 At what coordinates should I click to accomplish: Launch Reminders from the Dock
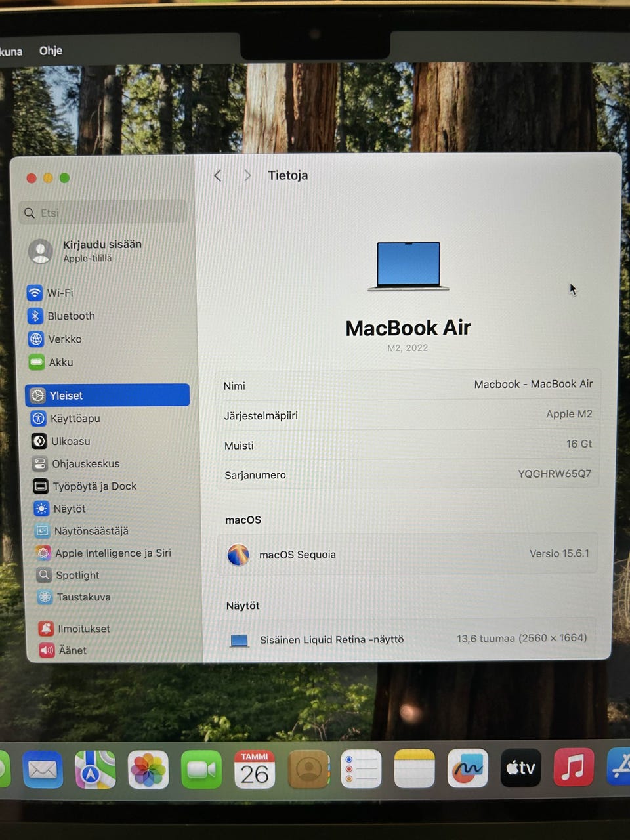pyautogui.click(x=362, y=768)
